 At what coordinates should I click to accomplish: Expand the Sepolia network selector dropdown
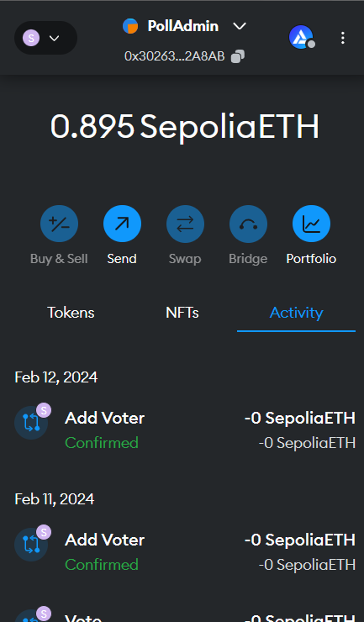(45, 38)
